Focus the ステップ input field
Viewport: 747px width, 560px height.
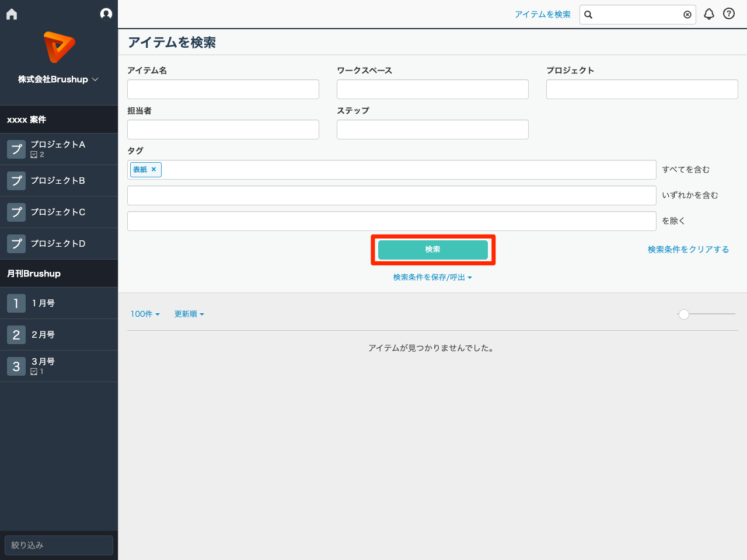[432, 129]
